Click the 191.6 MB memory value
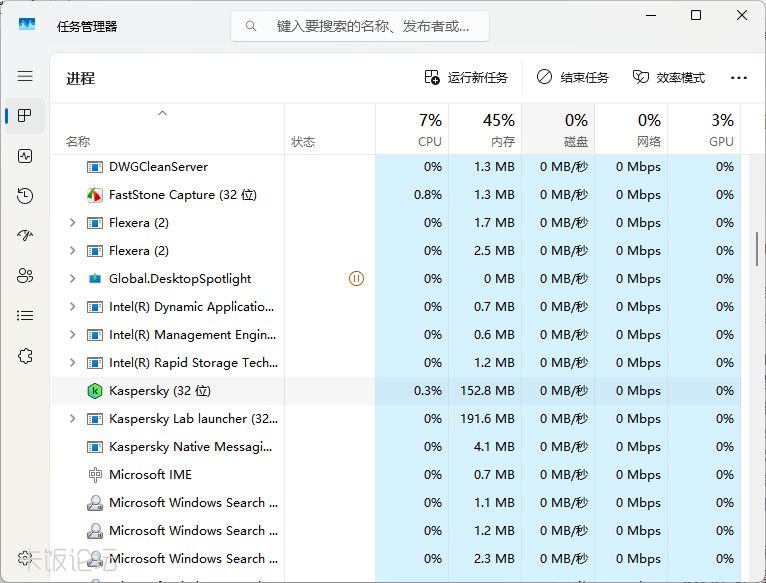 click(487, 419)
